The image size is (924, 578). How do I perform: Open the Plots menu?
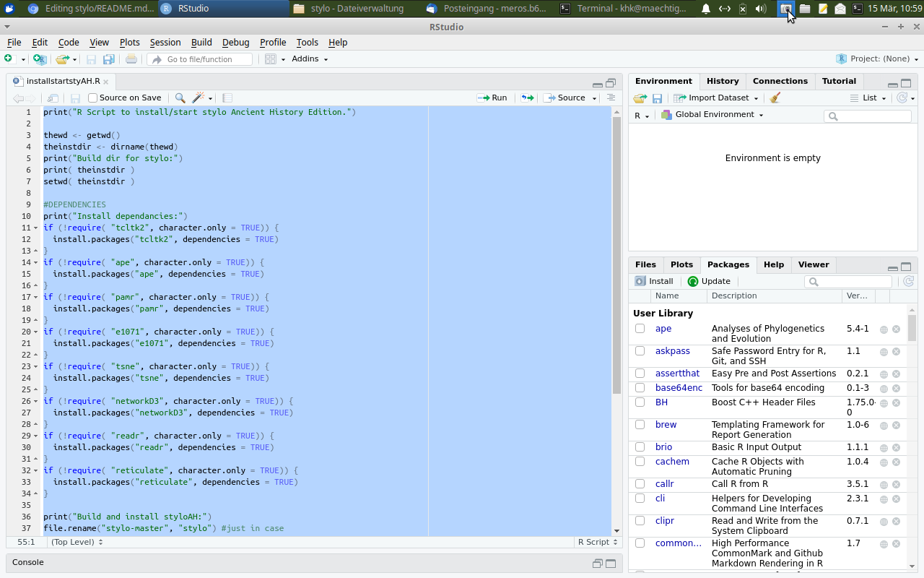click(x=130, y=43)
